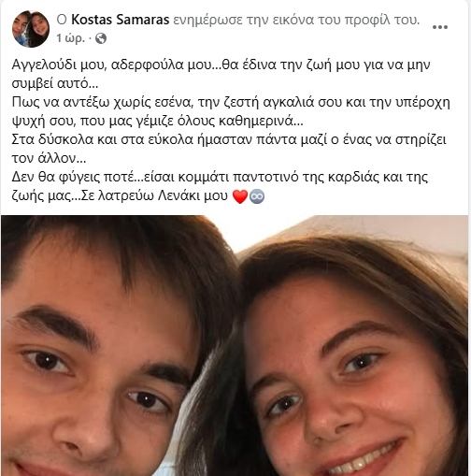Viewport: 471px width, 476px height.
Task: Click the line starting 'ψυχή σου'
Action: tap(158, 121)
